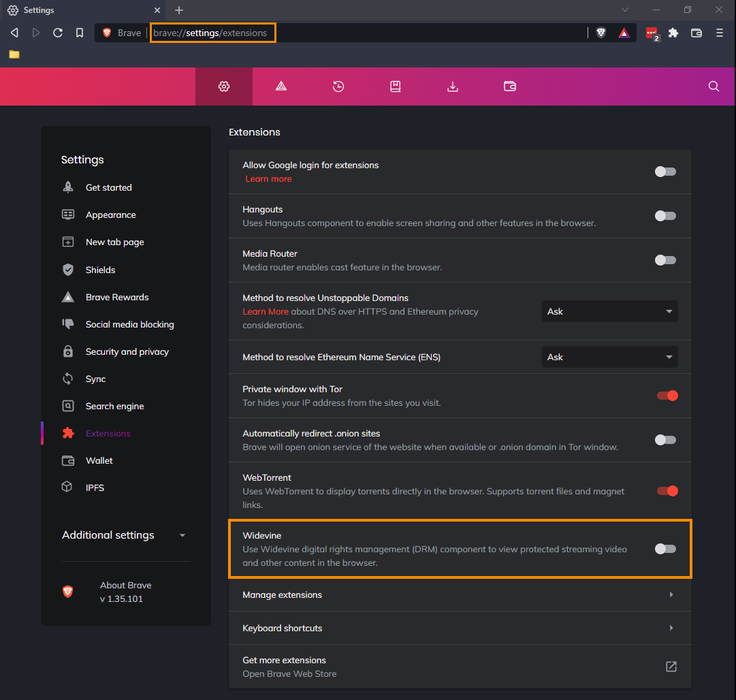The image size is (736, 700).
Task: Search settings with the magnifier icon
Action: [714, 86]
